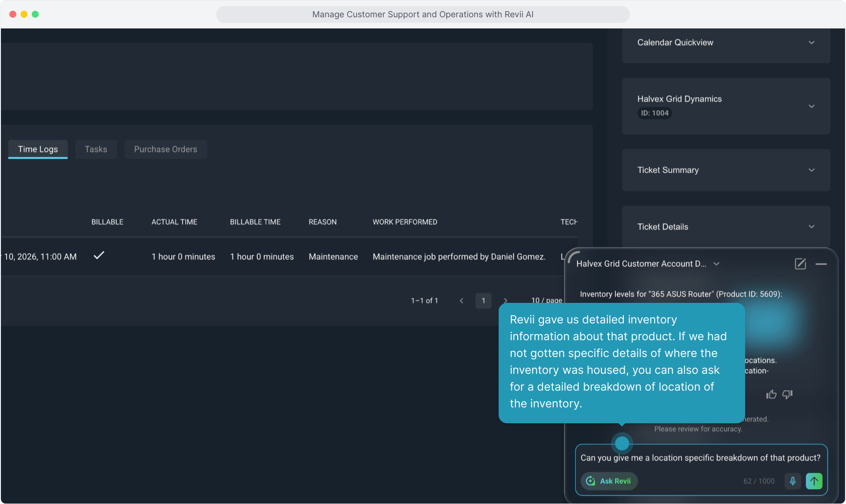
Task: Click the macOS yellow minimize button
Action: 24,14
